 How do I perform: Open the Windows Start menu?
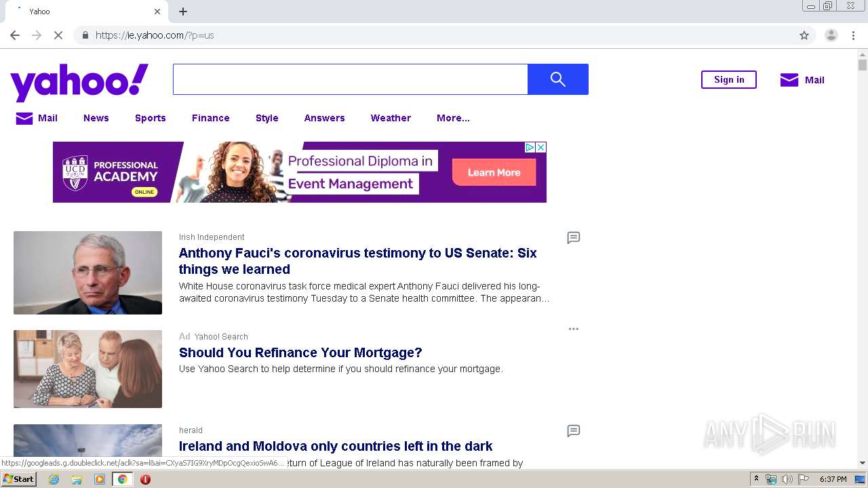click(x=18, y=479)
